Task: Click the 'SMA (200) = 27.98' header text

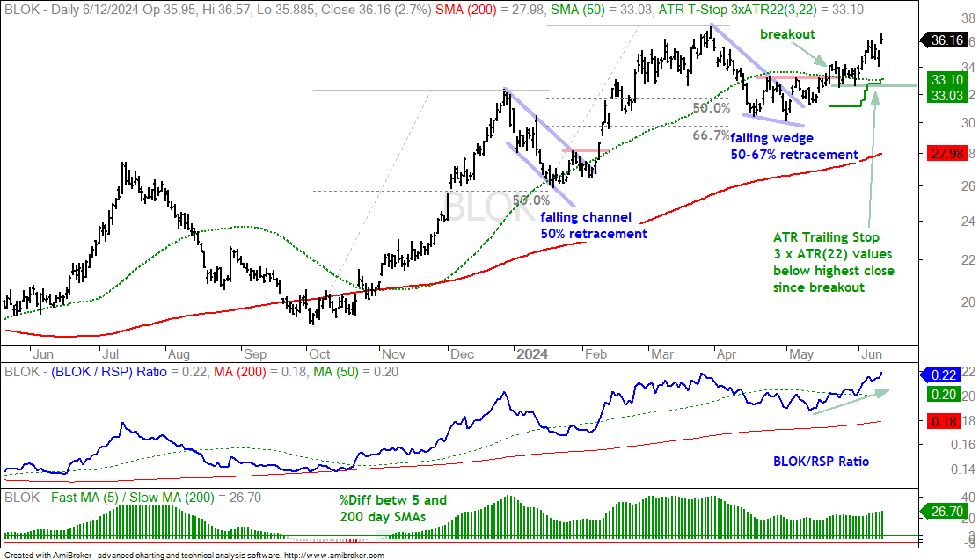Action: coord(489,10)
